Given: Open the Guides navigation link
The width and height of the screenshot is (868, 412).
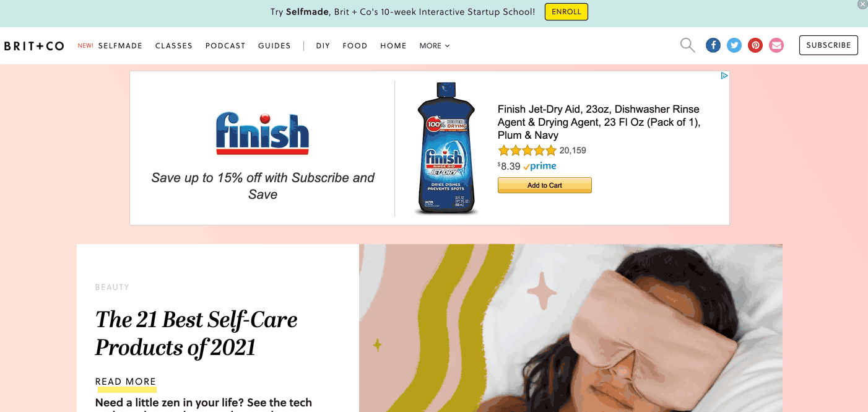Looking at the screenshot, I should coord(274,46).
